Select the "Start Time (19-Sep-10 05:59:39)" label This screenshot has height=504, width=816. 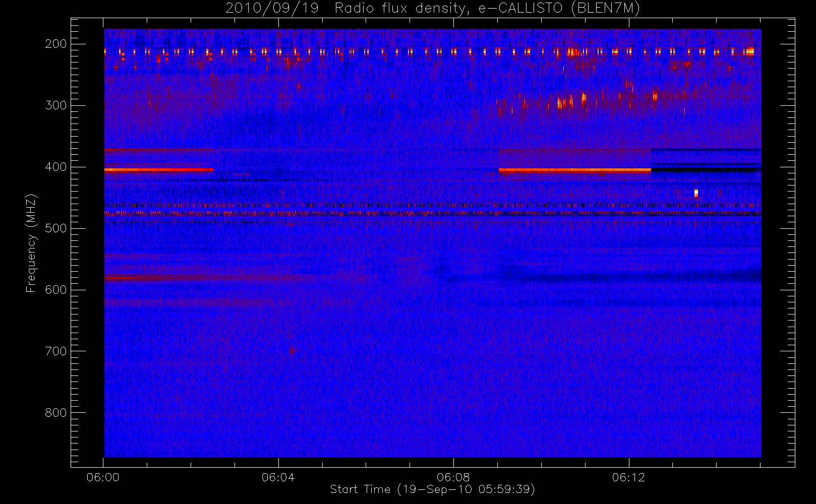click(x=432, y=489)
